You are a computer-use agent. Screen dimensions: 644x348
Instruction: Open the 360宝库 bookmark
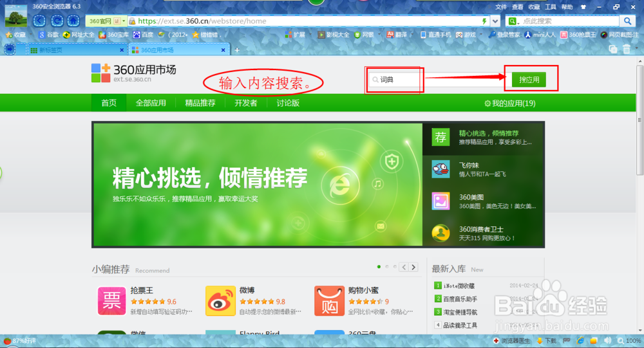tap(113, 35)
